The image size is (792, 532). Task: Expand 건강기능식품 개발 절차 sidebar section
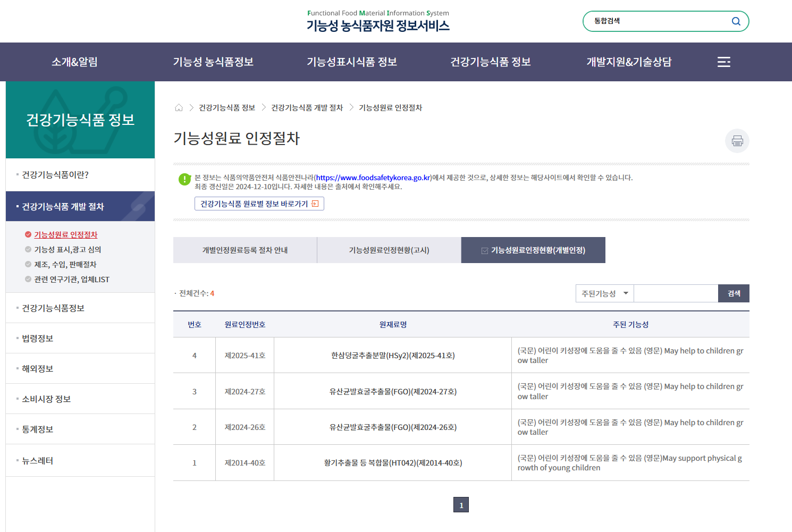[x=63, y=207]
